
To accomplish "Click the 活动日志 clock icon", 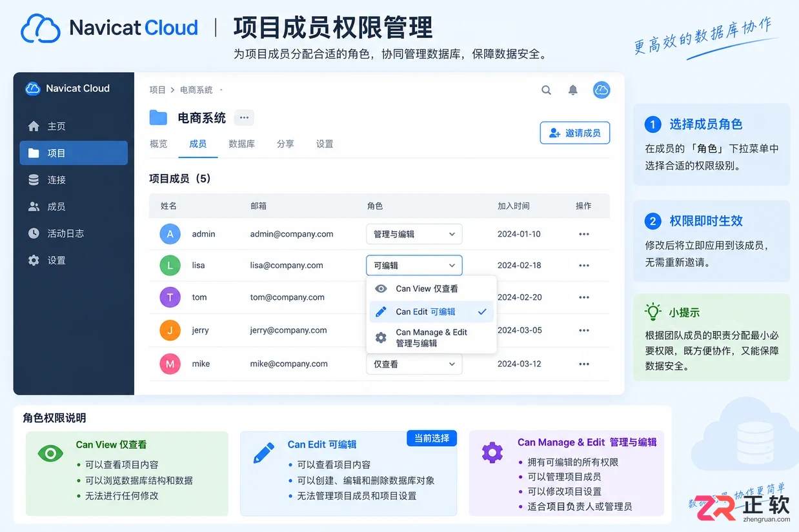I will [34, 233].
